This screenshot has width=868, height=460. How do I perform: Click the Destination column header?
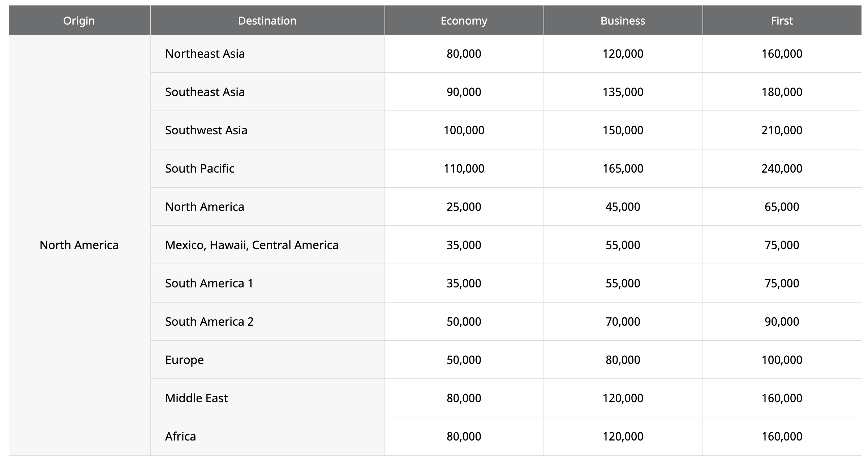point(267,21)
